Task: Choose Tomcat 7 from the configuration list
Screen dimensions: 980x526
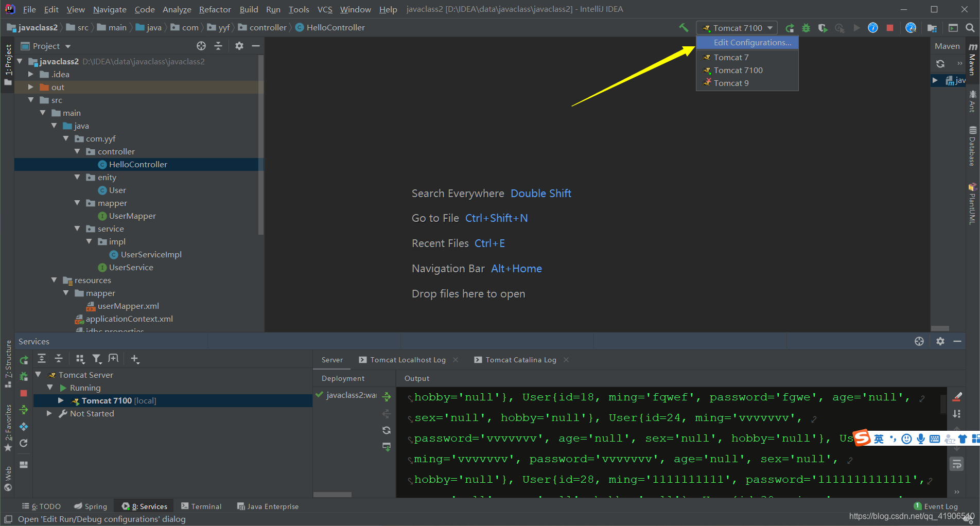Action: [747, 57]
